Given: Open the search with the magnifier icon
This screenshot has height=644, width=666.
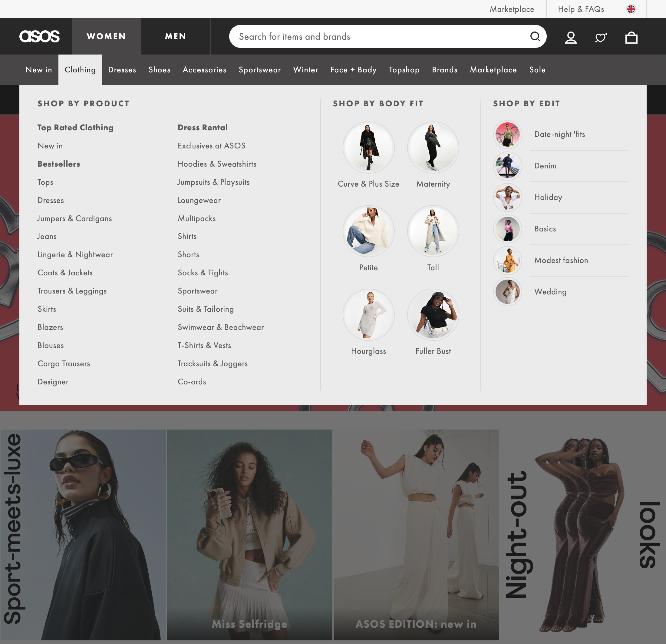Looking at the screenshot, I should tap(536, 36).
